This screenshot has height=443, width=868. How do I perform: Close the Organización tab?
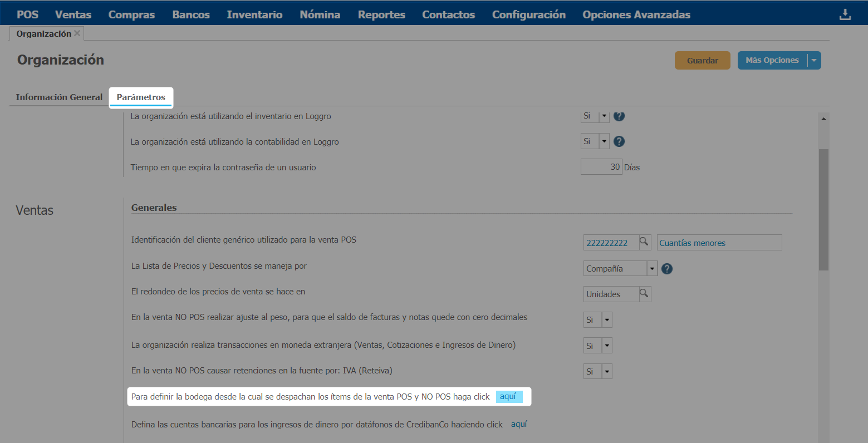(77, 33)
